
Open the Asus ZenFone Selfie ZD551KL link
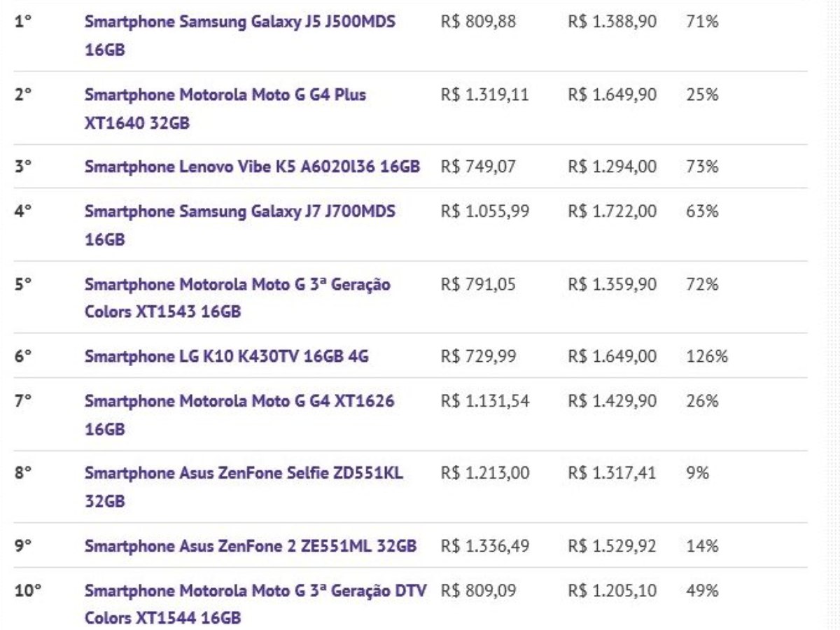pos(243,474)
